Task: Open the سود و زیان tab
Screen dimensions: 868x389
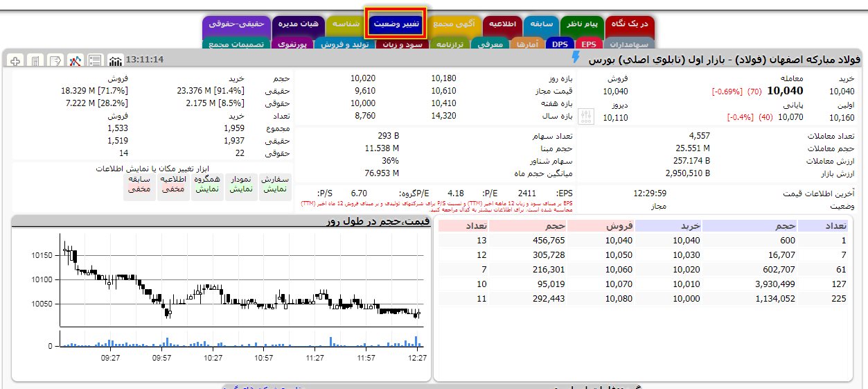Action: click(x=403, y=44)
